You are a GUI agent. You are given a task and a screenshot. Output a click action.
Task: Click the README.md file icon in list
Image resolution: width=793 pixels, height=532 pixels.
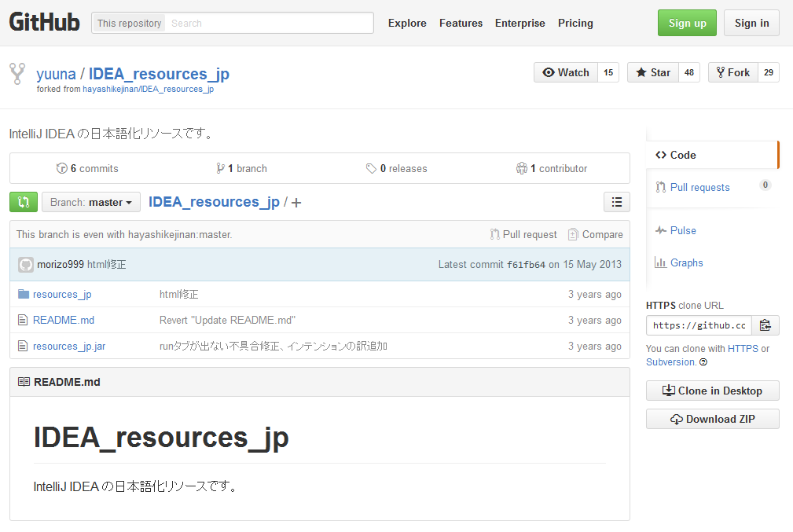23,320
